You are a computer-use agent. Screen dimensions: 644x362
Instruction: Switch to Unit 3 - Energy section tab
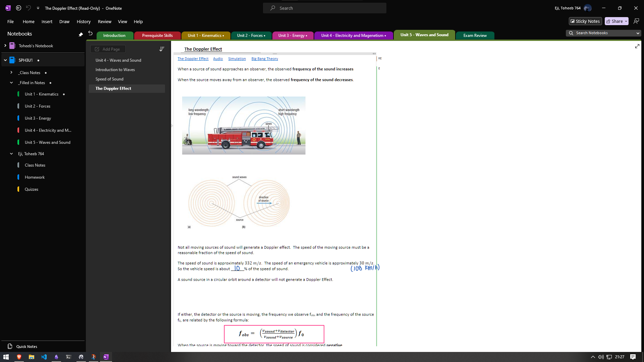[x=292, y=36]
